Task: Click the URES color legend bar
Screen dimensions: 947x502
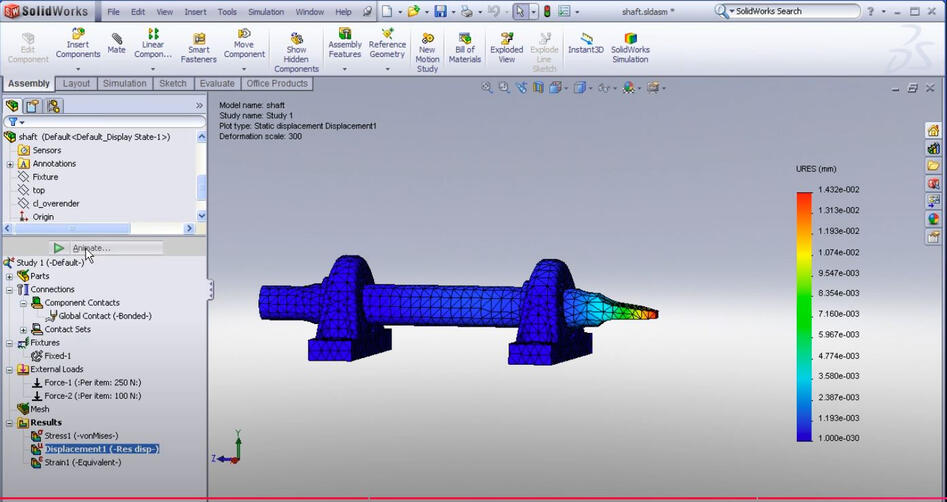Action: [803, 315]
